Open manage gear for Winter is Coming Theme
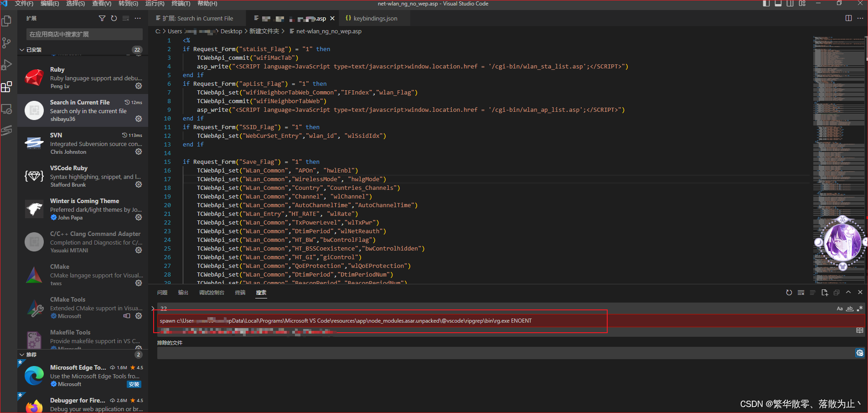Screen dimensions: 868x413 click(139, 217)
